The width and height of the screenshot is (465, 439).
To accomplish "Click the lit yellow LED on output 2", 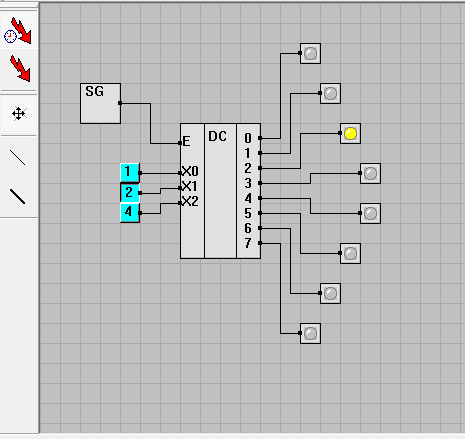I will pos(350,133).
